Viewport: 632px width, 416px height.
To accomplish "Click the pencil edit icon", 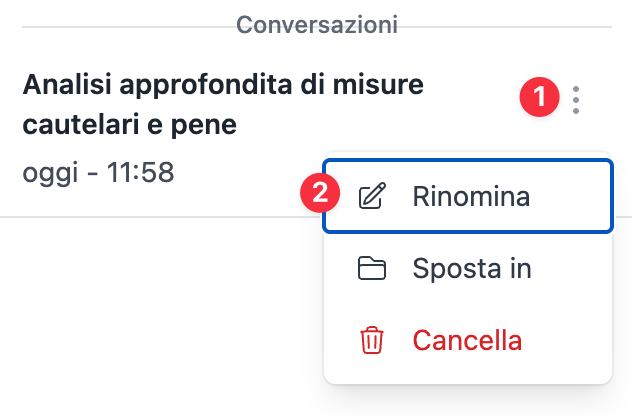I will pyautogui.click(x=372, y=197).
